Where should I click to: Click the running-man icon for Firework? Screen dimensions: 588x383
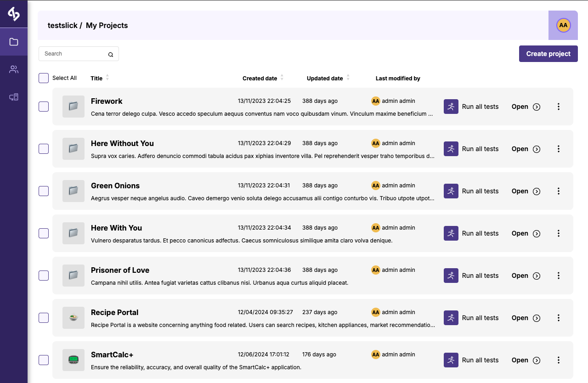pyautogui.click(x=451, y=107)
